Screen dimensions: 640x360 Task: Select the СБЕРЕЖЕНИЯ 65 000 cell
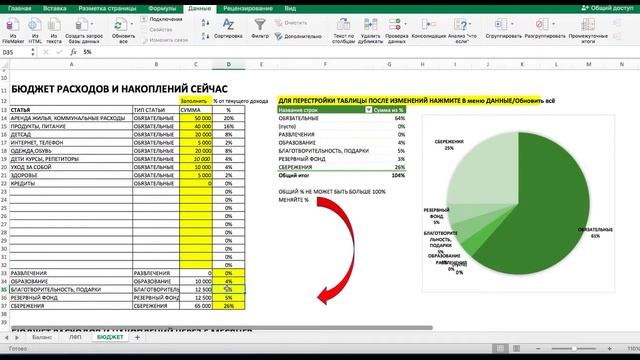pyautogui.click(x=196, y=306)
